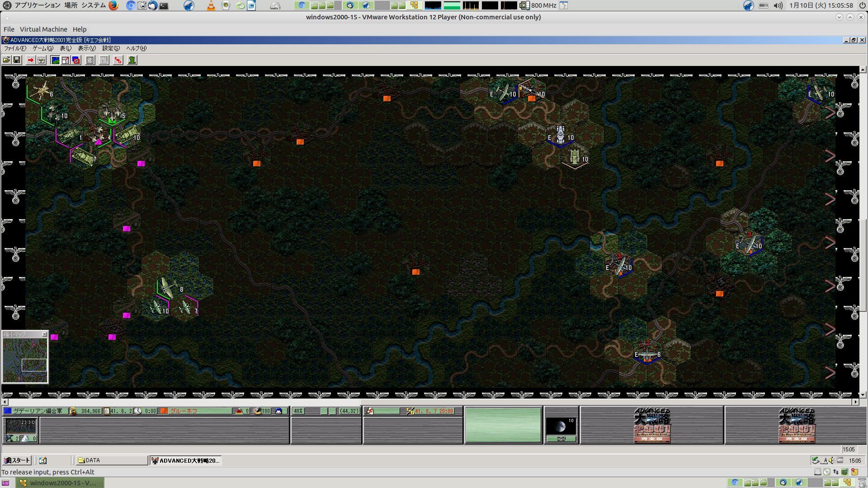Open the terminal from top panel

[164, 6]
